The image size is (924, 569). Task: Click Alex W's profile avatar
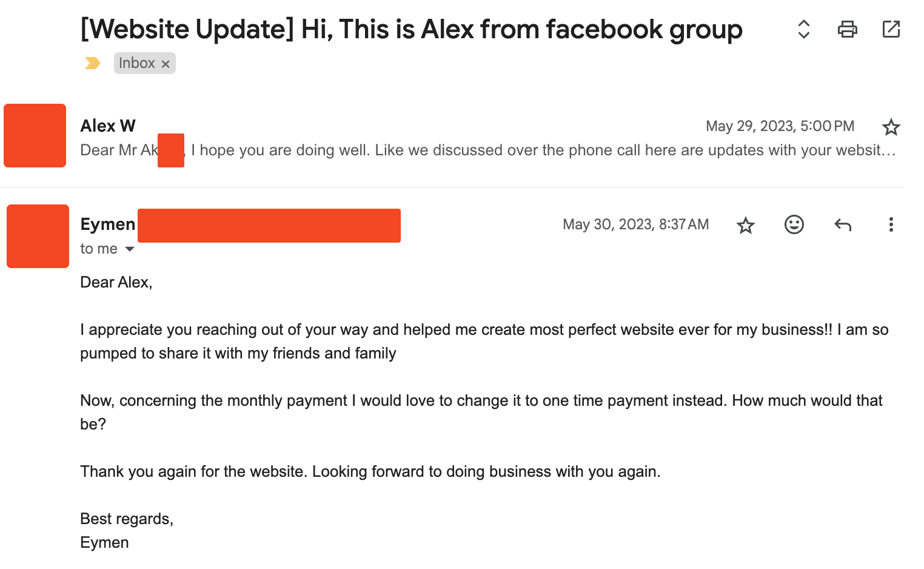click(x=35, y=135)
